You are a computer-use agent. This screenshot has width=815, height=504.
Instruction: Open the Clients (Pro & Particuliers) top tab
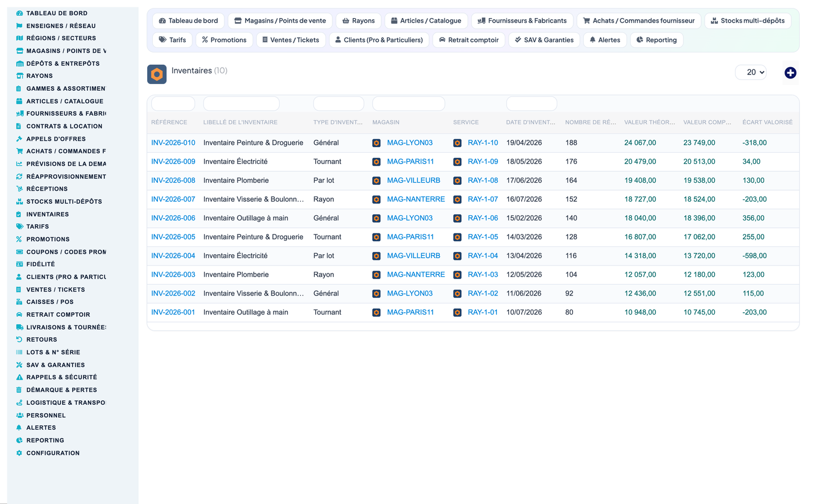click(379, 40)
